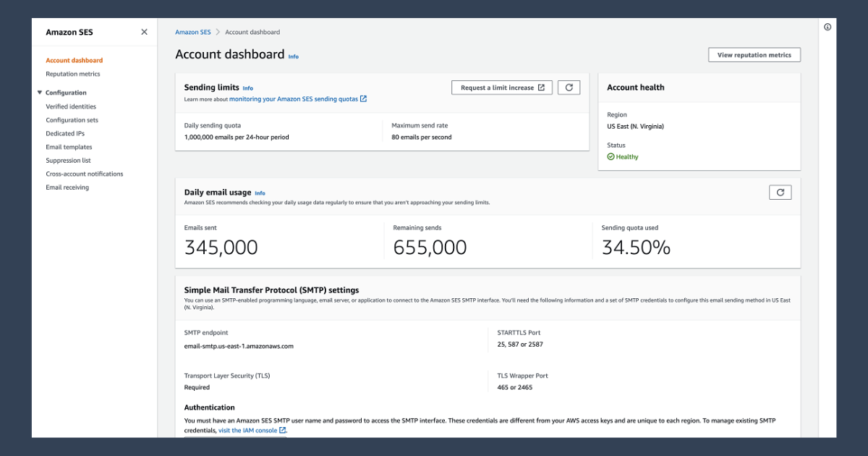The image size is (868, 456).
Task: Go to Cross-account notifications
Action: 85,174
